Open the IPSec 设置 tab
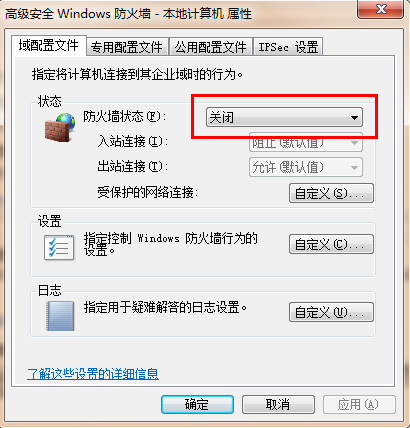This screenshot has height=428, width=410. coord(288,47)
